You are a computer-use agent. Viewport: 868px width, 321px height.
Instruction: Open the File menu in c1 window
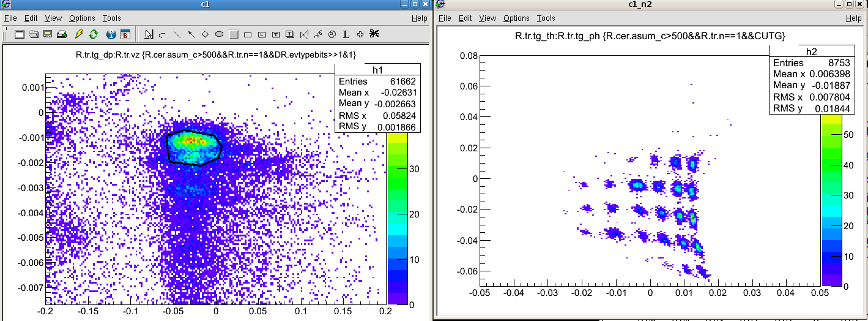coord(11,18)
